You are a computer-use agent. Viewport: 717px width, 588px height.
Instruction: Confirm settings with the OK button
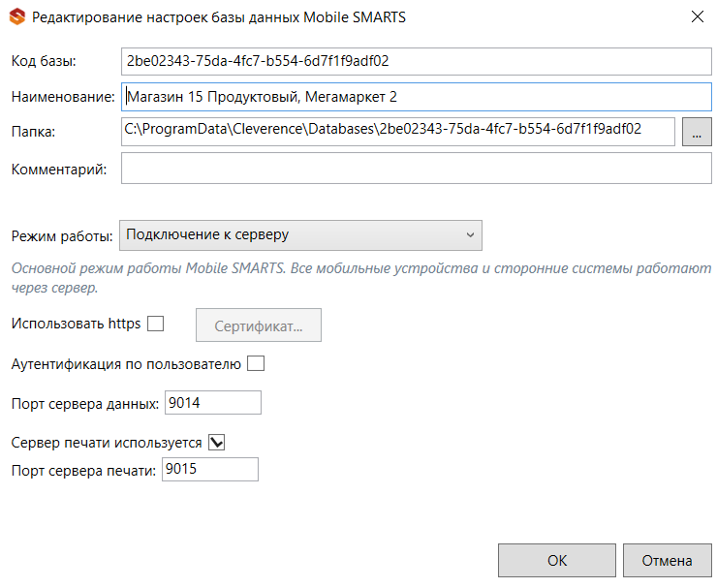coord(557,561)
